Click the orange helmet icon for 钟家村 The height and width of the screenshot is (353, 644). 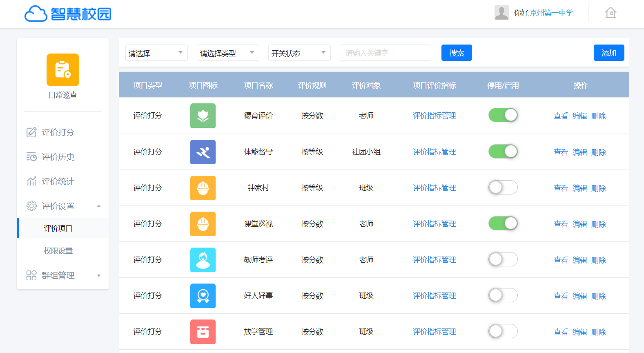pos(203,188)
